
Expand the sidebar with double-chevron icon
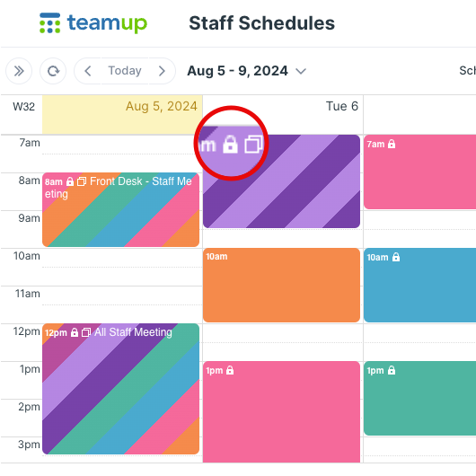[x=19, y=71]
